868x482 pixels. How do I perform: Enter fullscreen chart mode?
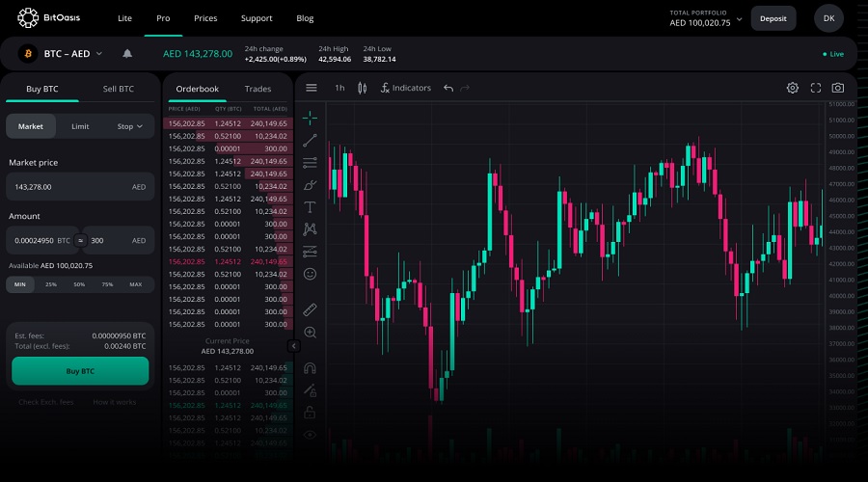pyautogui.click(x=816, y=88)
